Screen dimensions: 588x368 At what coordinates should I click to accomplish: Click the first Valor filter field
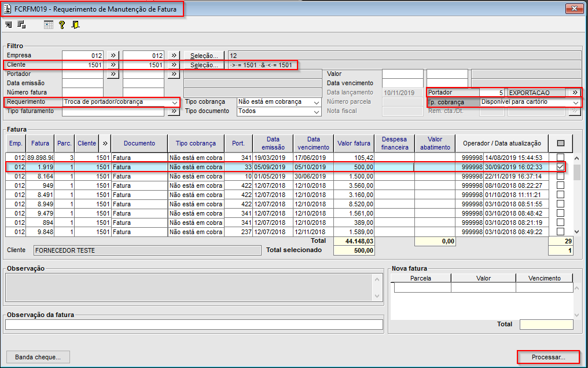(402, 74)
